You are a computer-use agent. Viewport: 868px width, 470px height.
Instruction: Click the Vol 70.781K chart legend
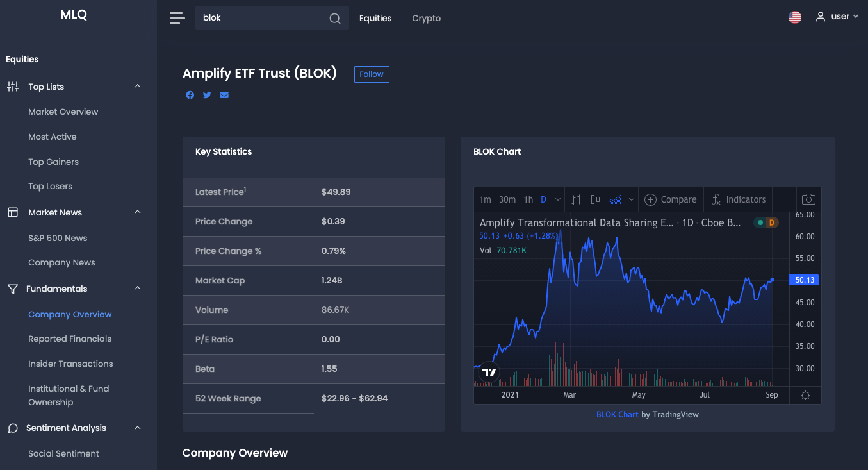coord(503,250)
